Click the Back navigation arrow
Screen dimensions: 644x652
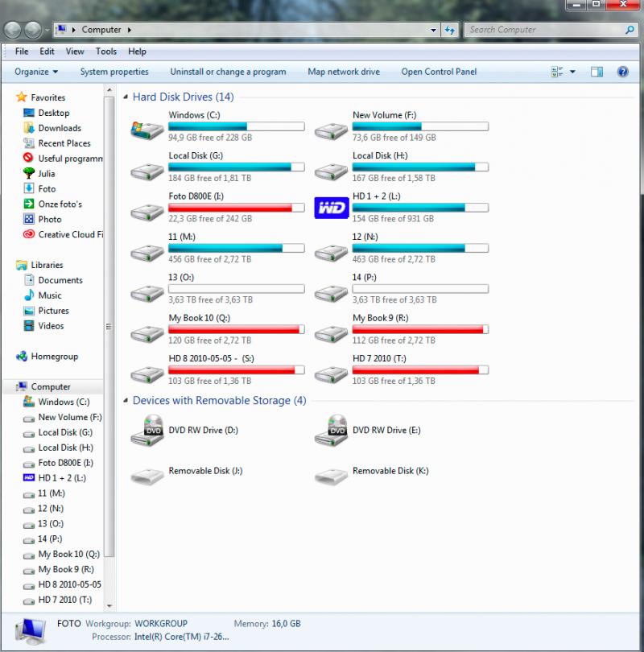[12, 30]
